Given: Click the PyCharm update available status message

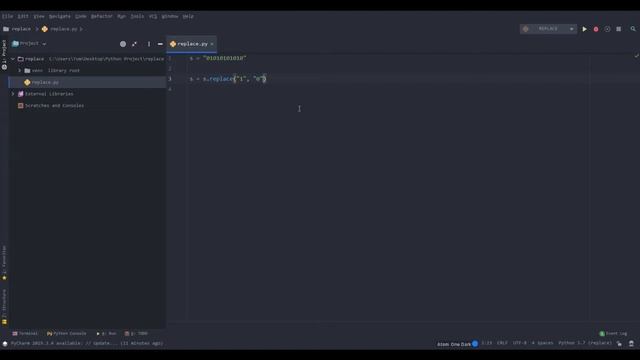Looking at the screenshot, I should (87, 344).
